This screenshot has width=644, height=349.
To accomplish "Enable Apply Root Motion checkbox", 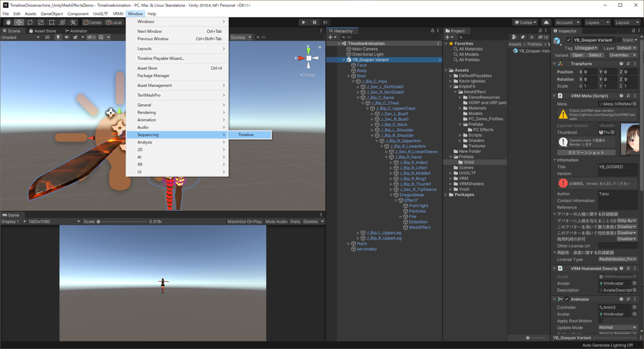I will (601, 321).
